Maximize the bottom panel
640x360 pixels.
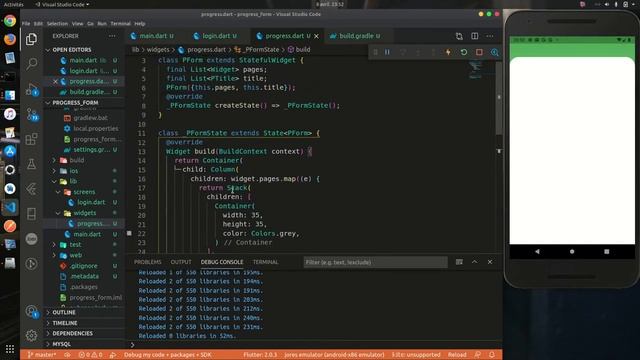[x=474, y=262]
